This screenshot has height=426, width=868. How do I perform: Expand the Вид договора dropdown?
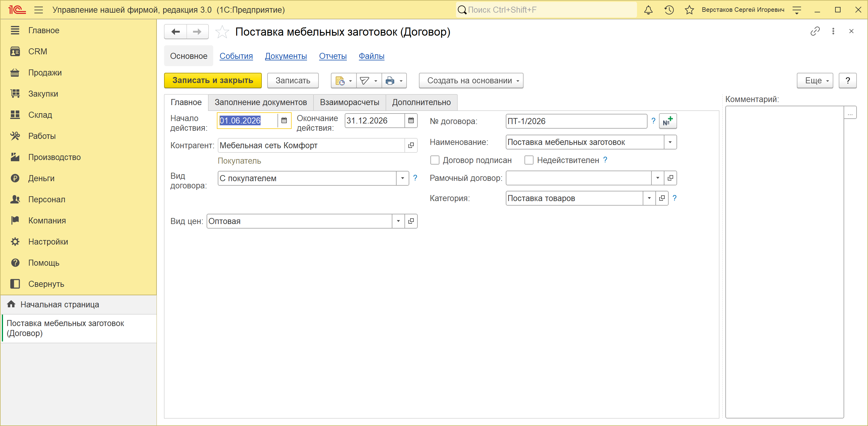[402, 178]
